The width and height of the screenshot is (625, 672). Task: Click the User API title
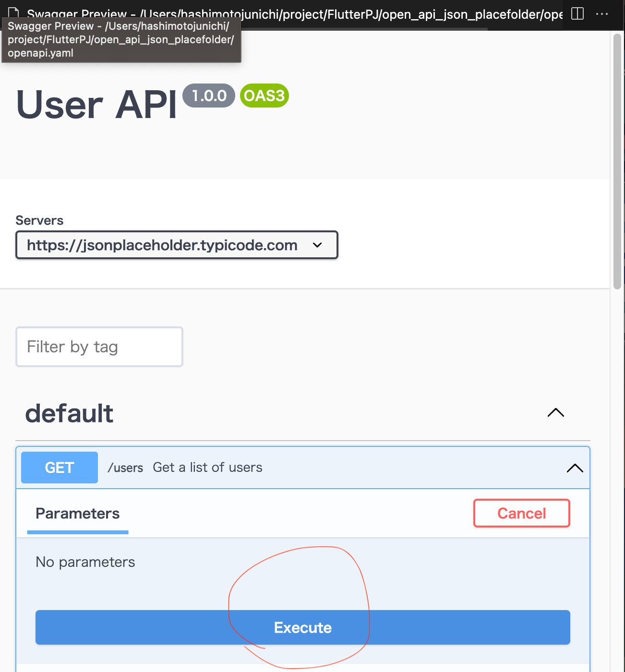point(96,104)
